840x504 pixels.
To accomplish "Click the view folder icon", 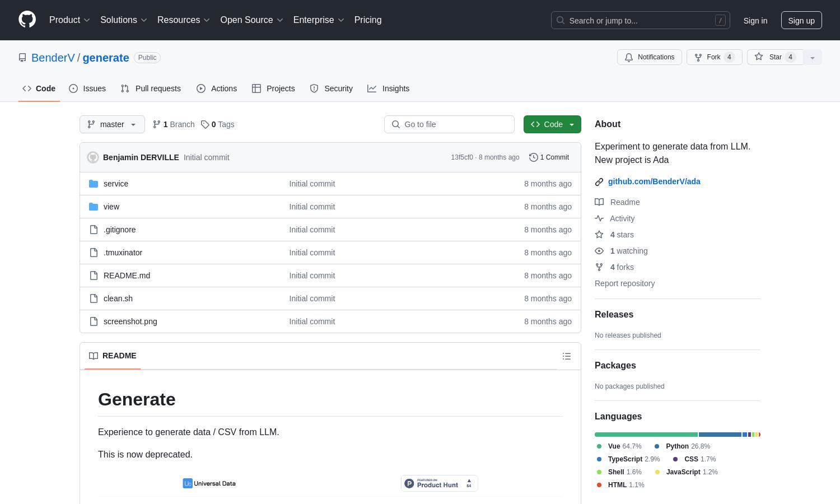I will [94, 207].
